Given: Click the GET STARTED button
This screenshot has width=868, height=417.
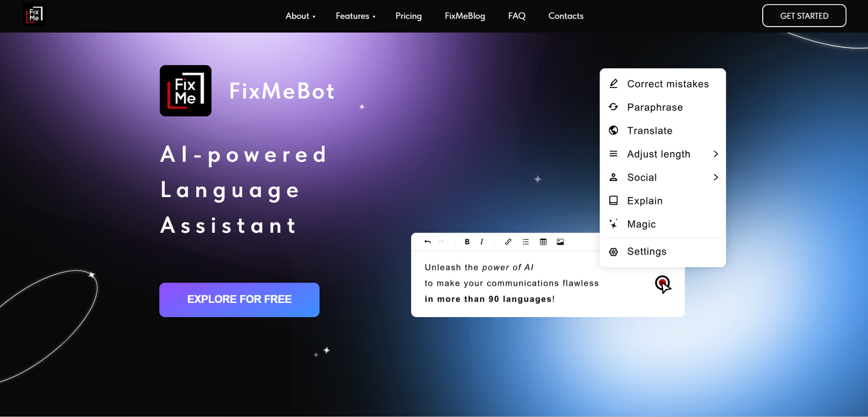Looking at the screenshot, I should tap(804, 16).
